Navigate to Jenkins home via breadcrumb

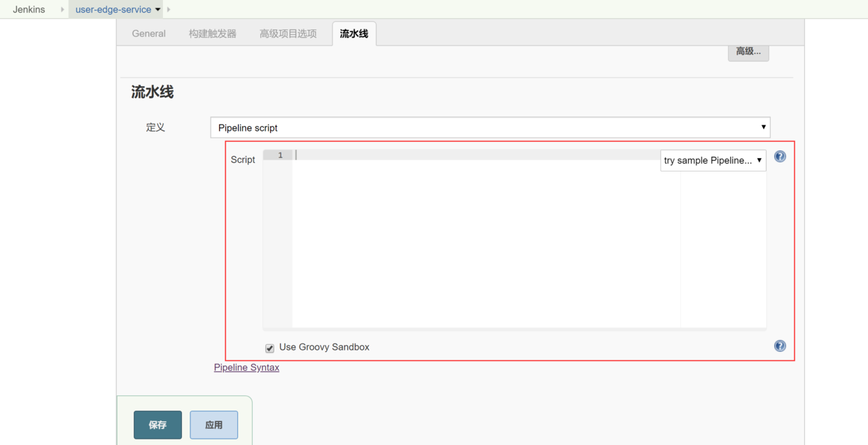[28, 9]
